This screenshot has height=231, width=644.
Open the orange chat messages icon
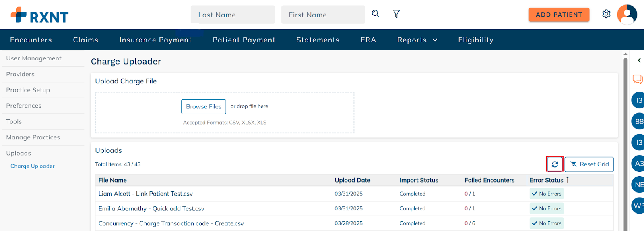click(638, 79)
